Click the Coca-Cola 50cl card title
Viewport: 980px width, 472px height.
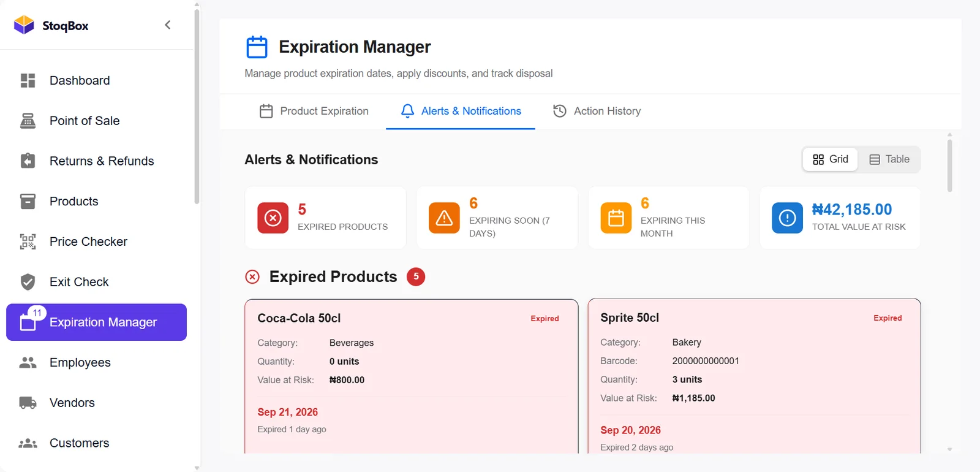point(299,318)
